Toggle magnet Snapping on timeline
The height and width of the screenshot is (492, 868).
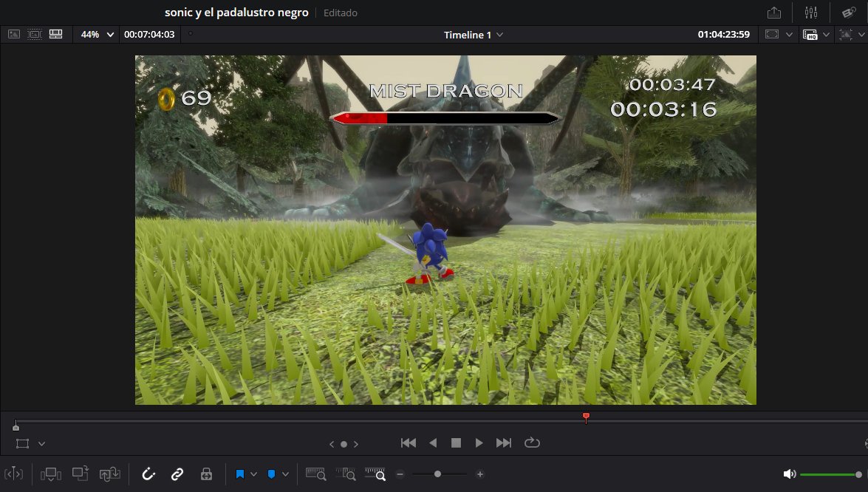(x=148, y=474)
